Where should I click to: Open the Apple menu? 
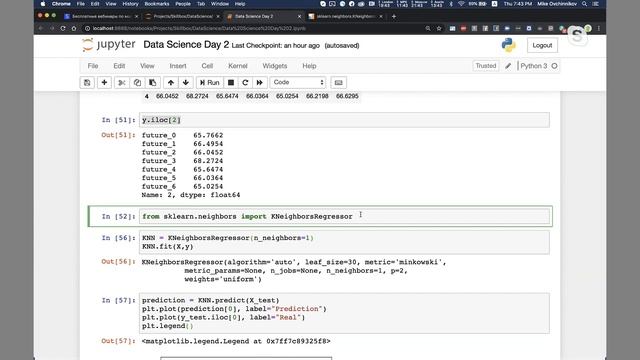click(x=43, y=4)
